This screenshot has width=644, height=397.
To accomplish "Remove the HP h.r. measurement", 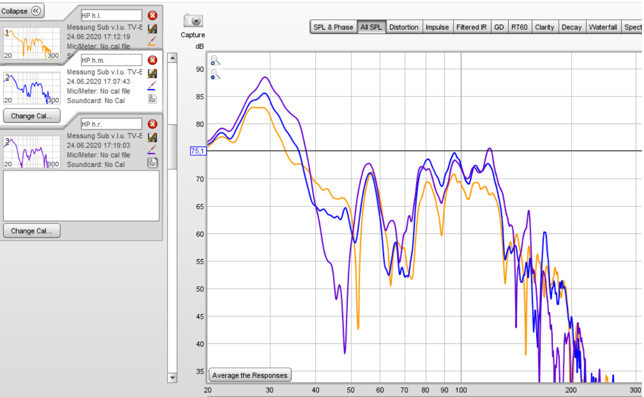I will (152, 124).
